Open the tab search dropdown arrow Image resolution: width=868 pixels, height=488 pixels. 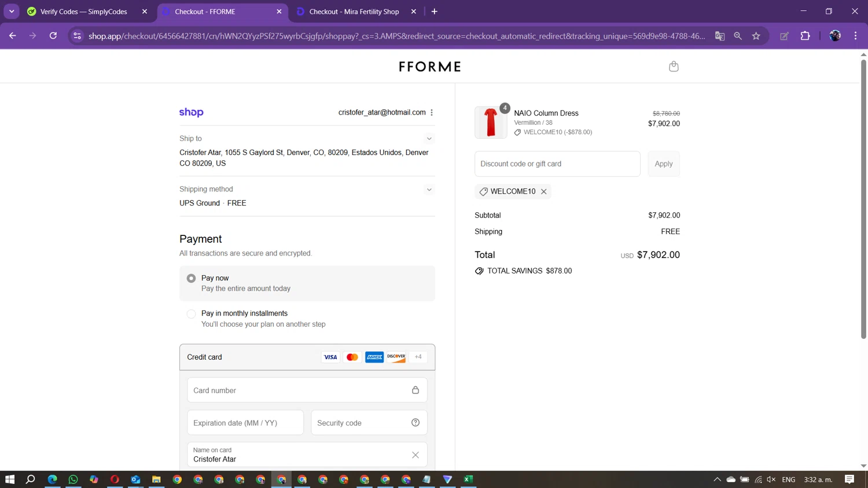point(12,12)
